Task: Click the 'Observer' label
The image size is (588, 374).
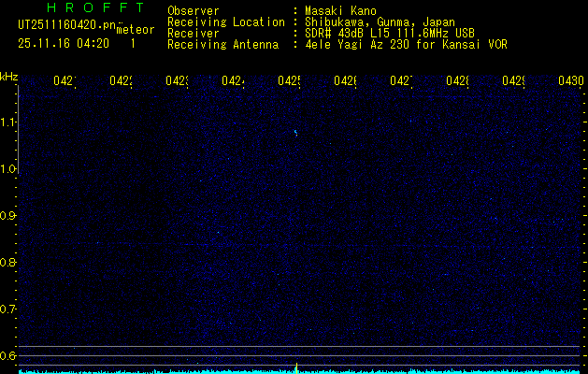Action: (x=194, y=11)
